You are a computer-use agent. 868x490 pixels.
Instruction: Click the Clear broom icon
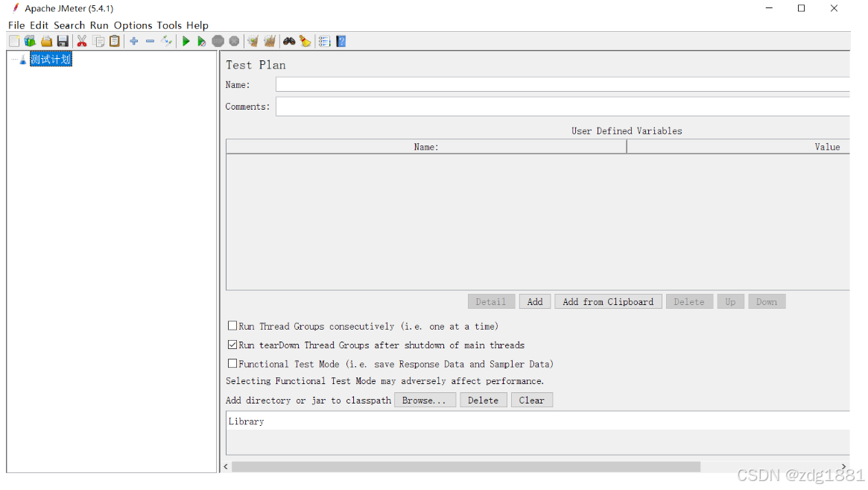pyautogui.click(x=253, y=41)
